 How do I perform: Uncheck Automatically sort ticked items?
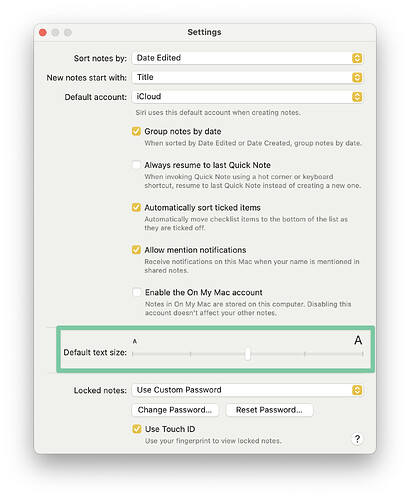point(136,207)
